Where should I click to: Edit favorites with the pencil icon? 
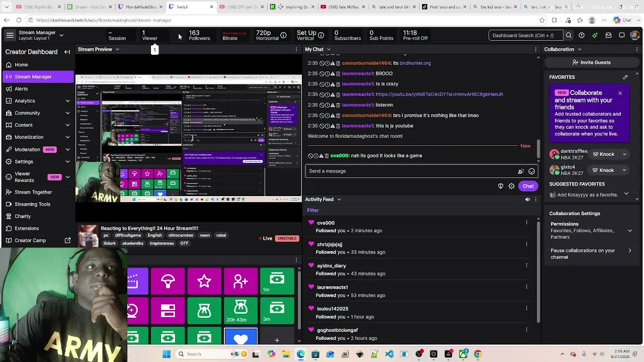(625, 77)
